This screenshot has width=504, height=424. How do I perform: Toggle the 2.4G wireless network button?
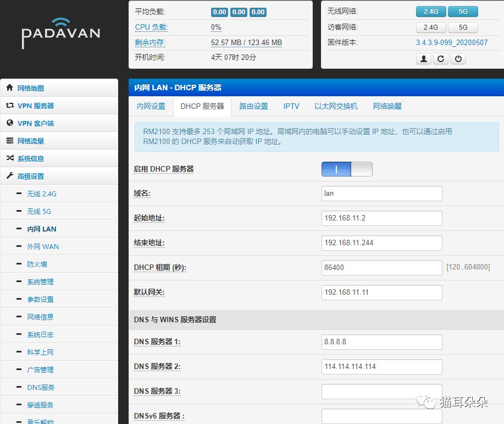(431, 11)
